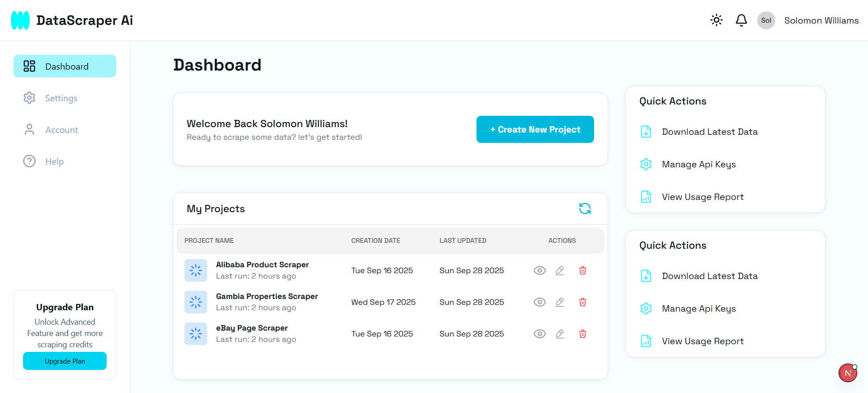Delete the eBay Page Scraper project
Image resolution: width=868 pixels, height=393 pixels.
pos(583,334)
